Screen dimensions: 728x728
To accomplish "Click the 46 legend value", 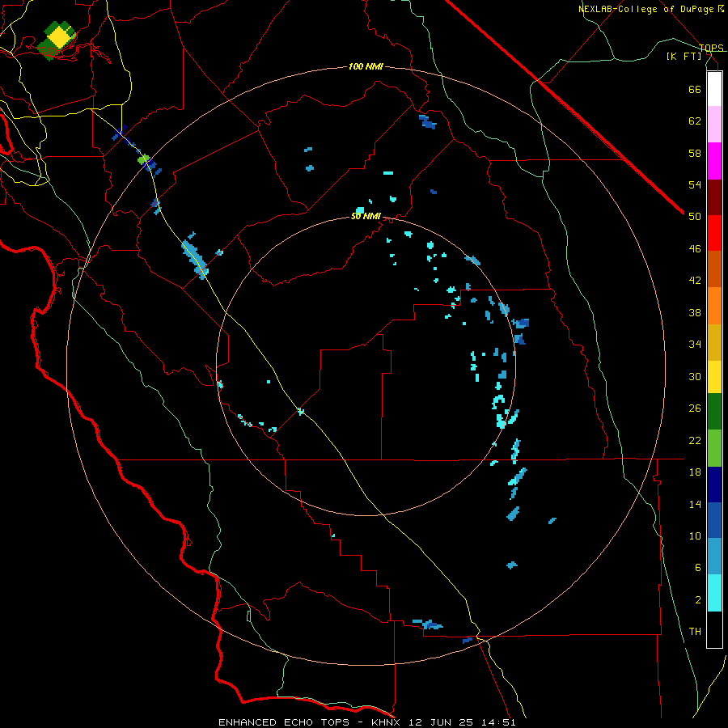I will click(x=695, y=249).
